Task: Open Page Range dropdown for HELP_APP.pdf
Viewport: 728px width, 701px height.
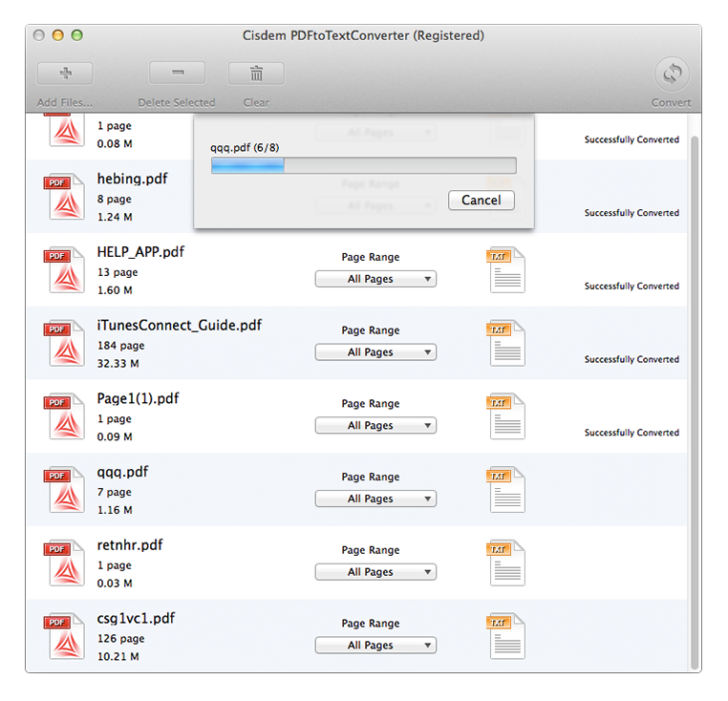Action: [375, 279]
